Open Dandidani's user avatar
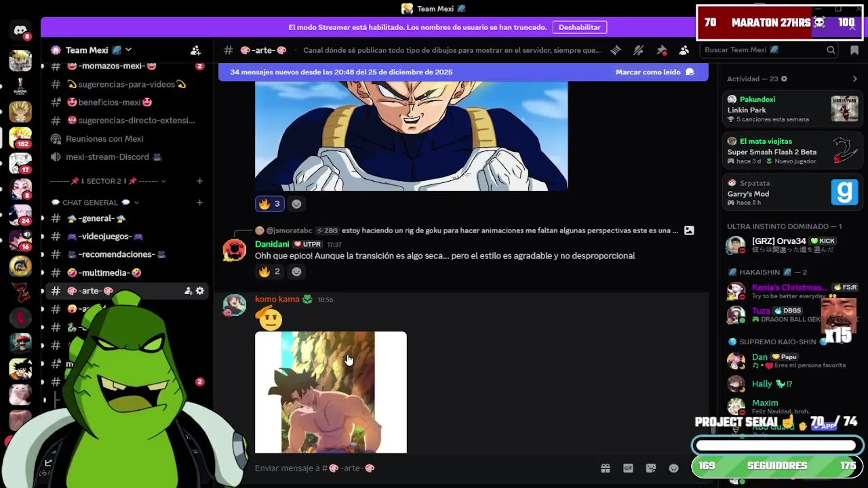 [235, 250]
